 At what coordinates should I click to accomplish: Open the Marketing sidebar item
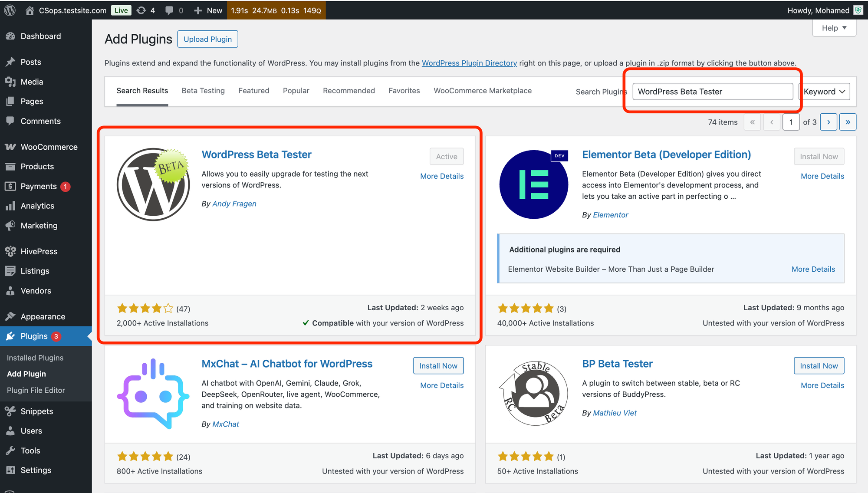[39, 225]
